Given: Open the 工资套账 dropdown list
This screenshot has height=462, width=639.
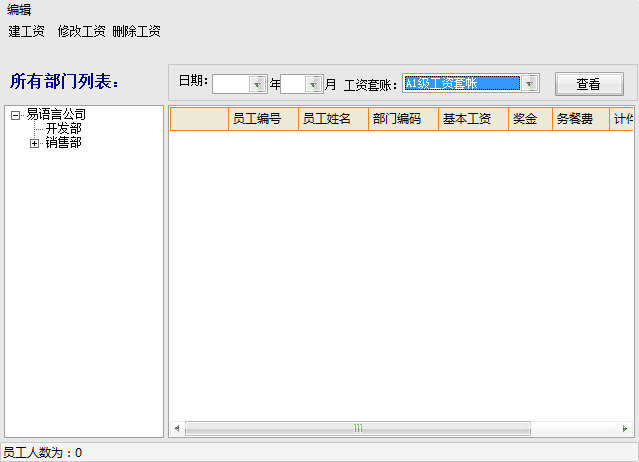Looking at the screenshot, I should click(530, 84).
